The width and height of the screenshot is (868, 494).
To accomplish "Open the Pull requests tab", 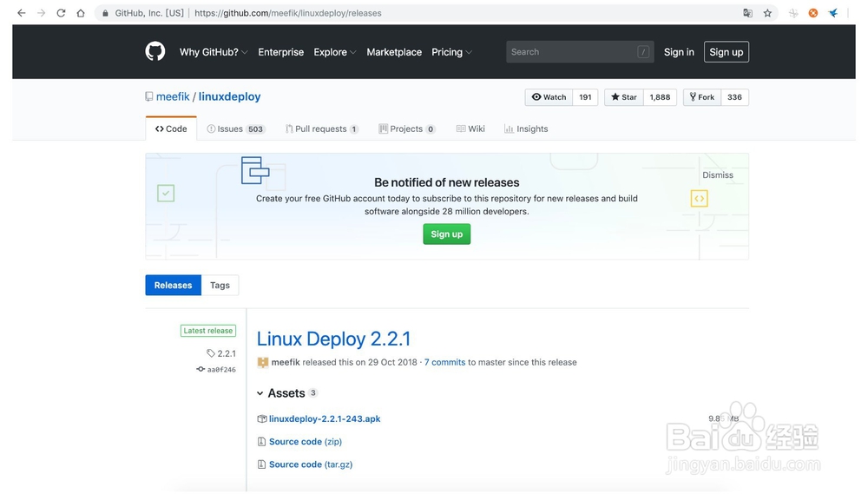I will coord(322,128).
